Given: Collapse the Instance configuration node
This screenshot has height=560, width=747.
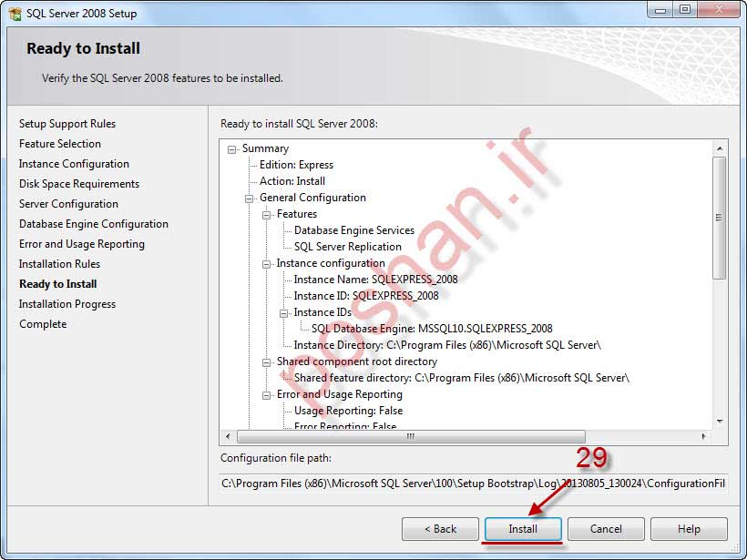Looking at the screenshot, I should [268, 264].
